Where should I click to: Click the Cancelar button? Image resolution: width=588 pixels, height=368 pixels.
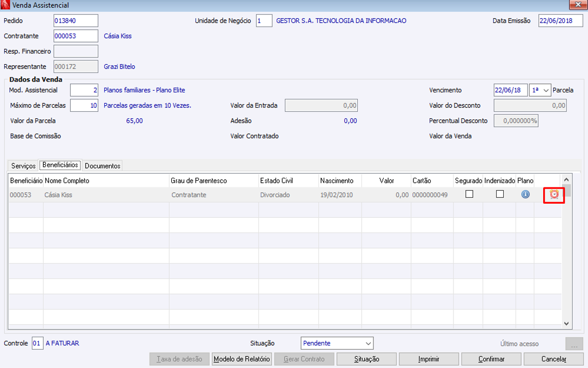553,359
